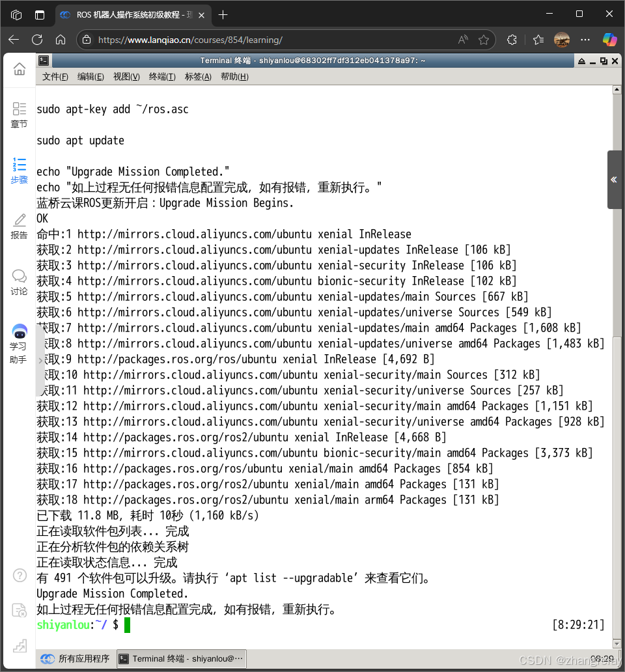This screenshot has width=625, height=672.
Task: Expand left panel with small arrow handle
Action: click(41, 360)
